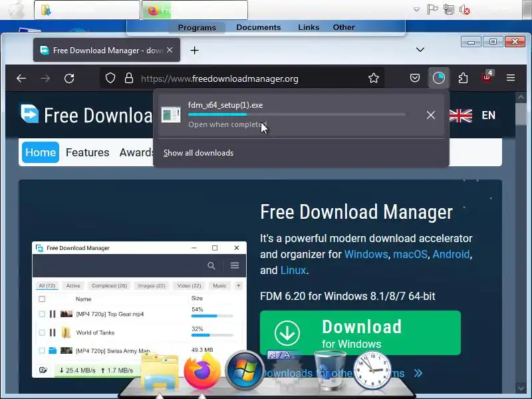532x399 pixels.
Task: Open the Awards navigation tab
Action: [x=137, y=152]
